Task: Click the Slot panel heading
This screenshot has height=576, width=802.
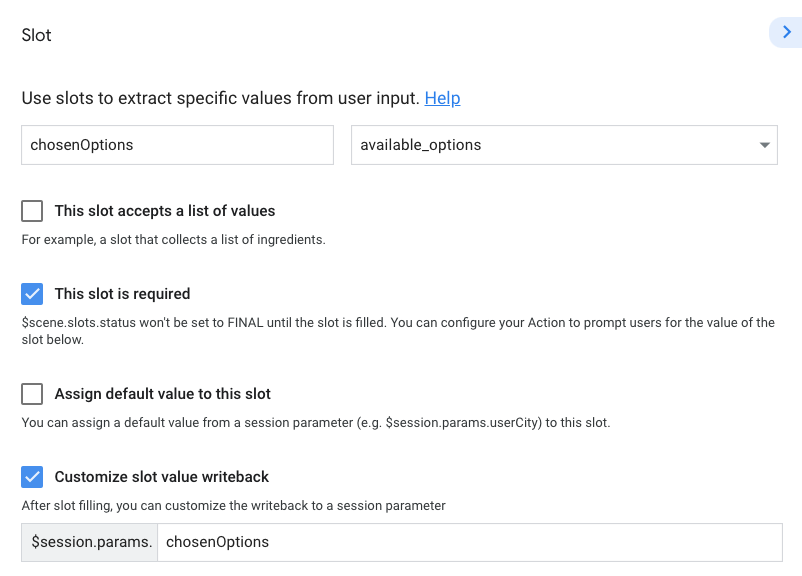Action: coord(36,35)
